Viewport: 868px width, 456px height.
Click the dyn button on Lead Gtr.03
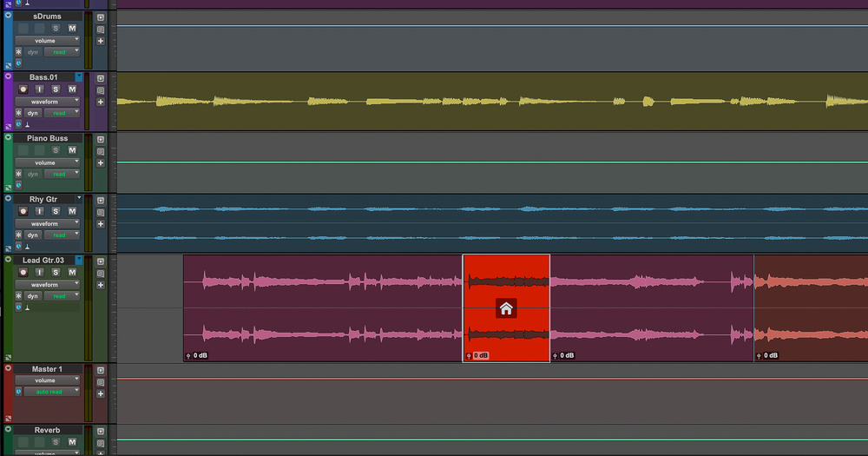[x=33, y=296]
